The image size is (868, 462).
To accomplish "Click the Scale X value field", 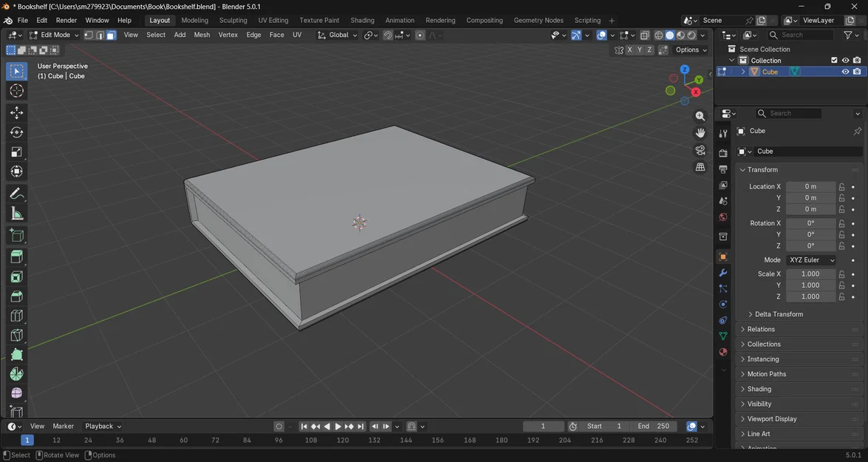I will coord(810,274).
